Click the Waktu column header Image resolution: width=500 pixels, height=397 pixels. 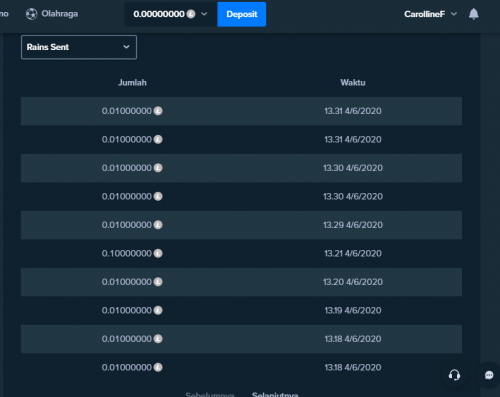(353, 83)
